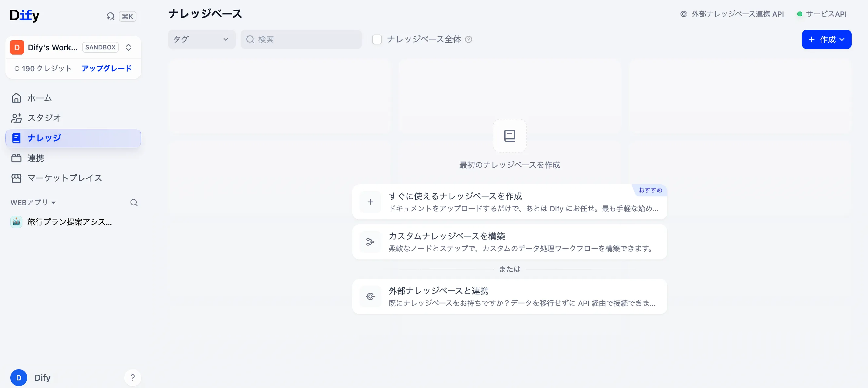Toggle the ナレッジベース全体 checkbox
This screenshot has height=388, width=868.
coord(377,39)
